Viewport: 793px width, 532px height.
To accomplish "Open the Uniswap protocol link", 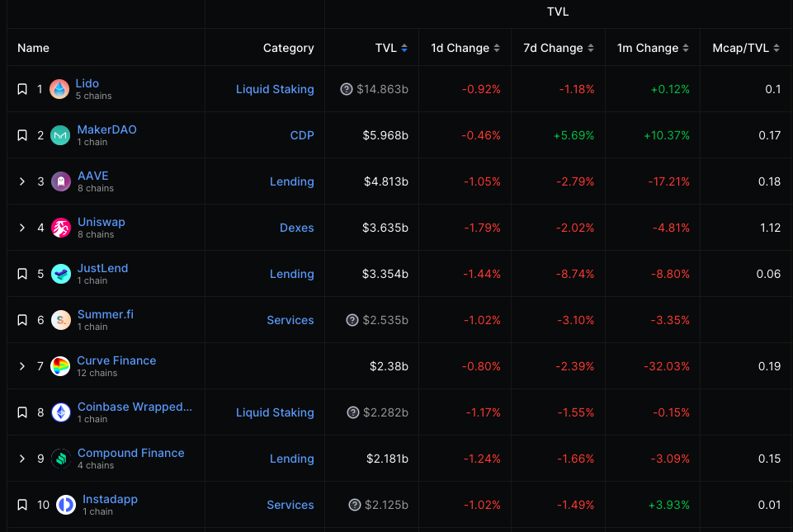I will (101, 222).
